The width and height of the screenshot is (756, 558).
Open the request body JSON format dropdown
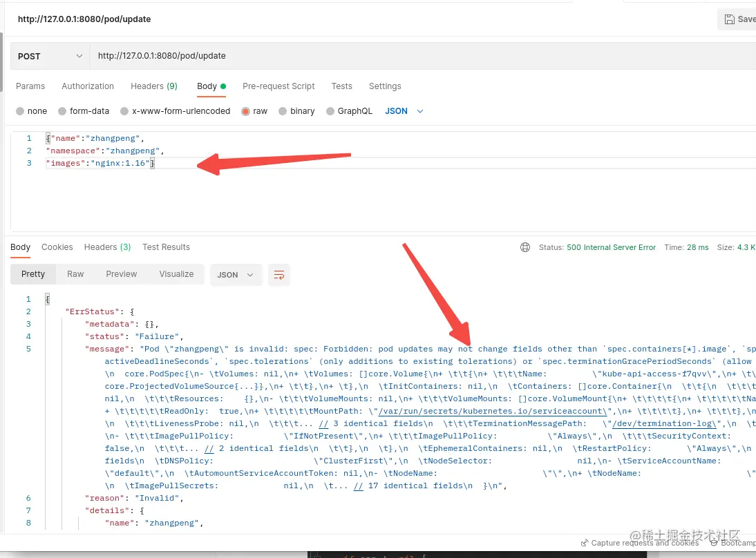(404, 111)
